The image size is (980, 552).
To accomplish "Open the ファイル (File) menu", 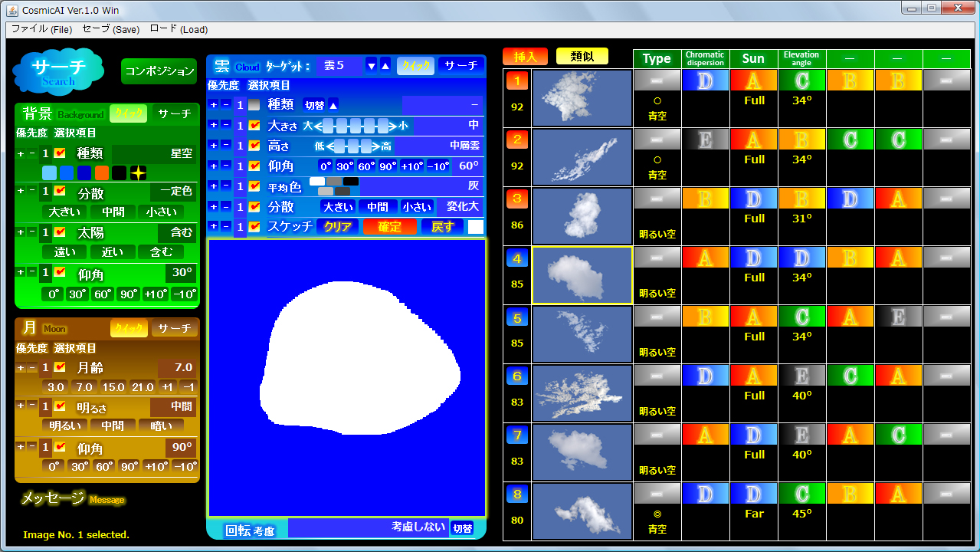I will point(41,29).
